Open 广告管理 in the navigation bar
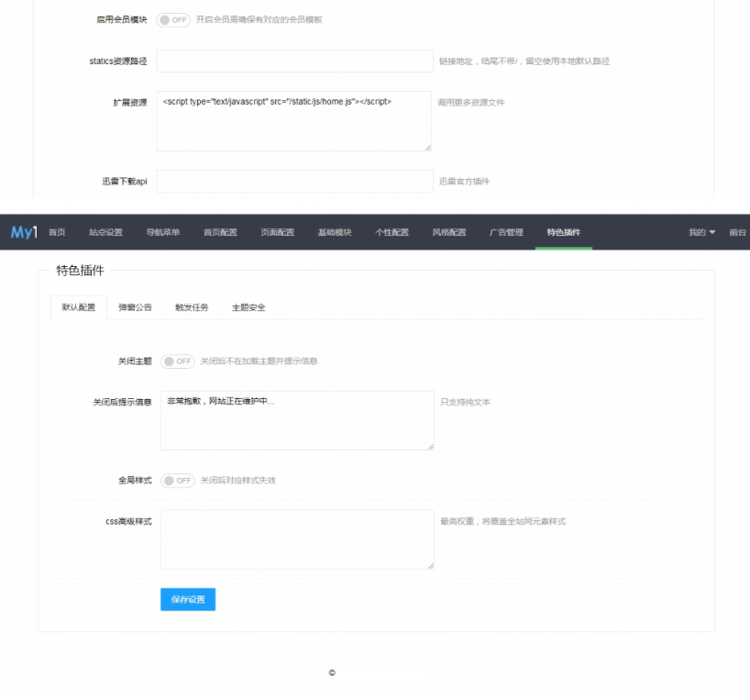This screenshot has width=750, height=700. pos(506,232)
